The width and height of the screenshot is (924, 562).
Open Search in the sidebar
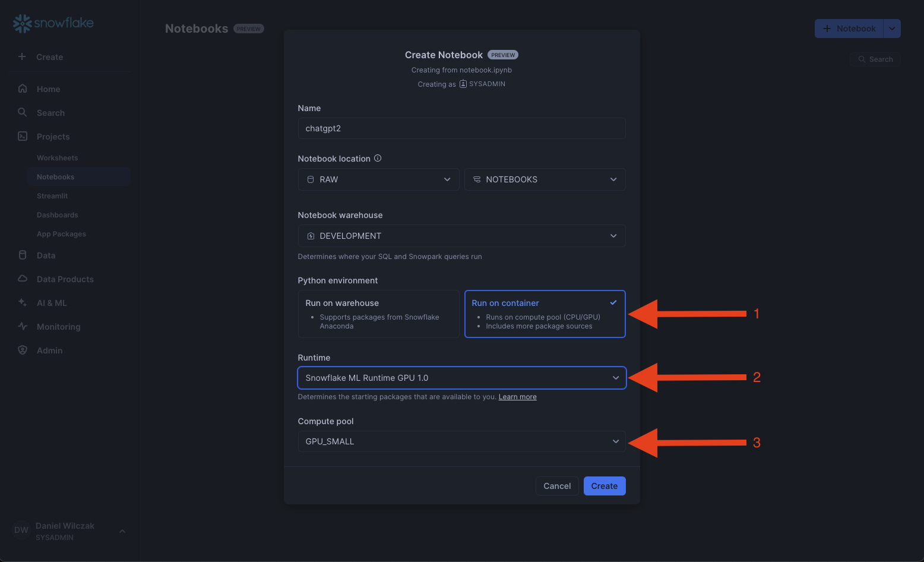(50, 113)
